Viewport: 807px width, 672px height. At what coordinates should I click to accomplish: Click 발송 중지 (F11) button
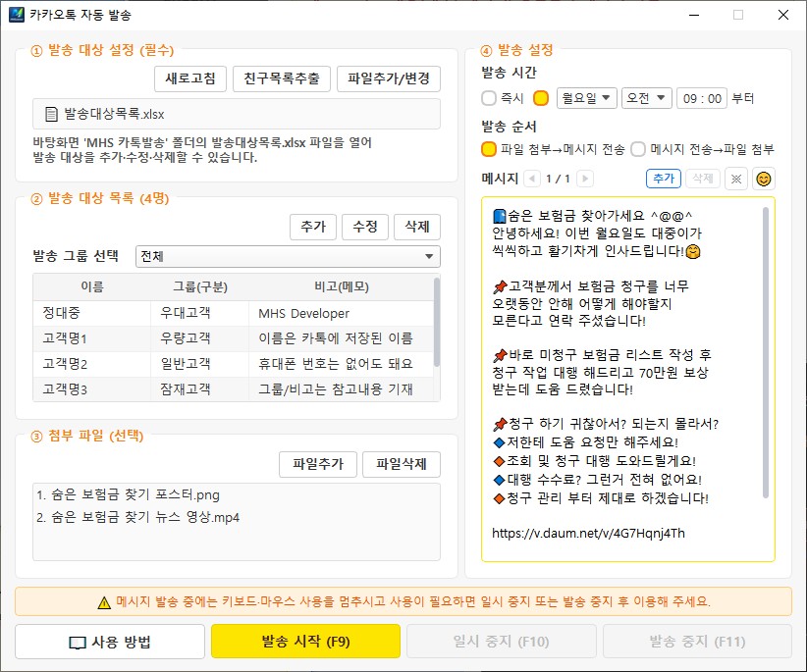click(x=697, y=642)
